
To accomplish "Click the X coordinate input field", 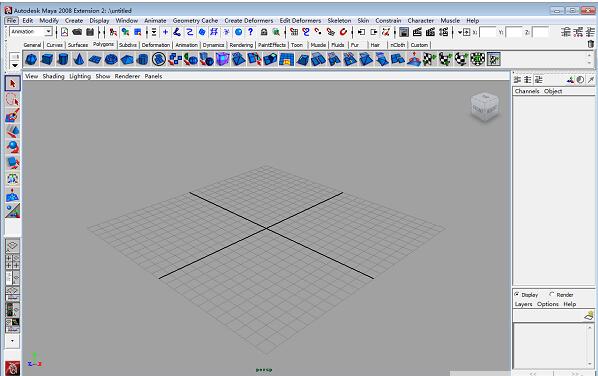I will (x=487, y=32).
